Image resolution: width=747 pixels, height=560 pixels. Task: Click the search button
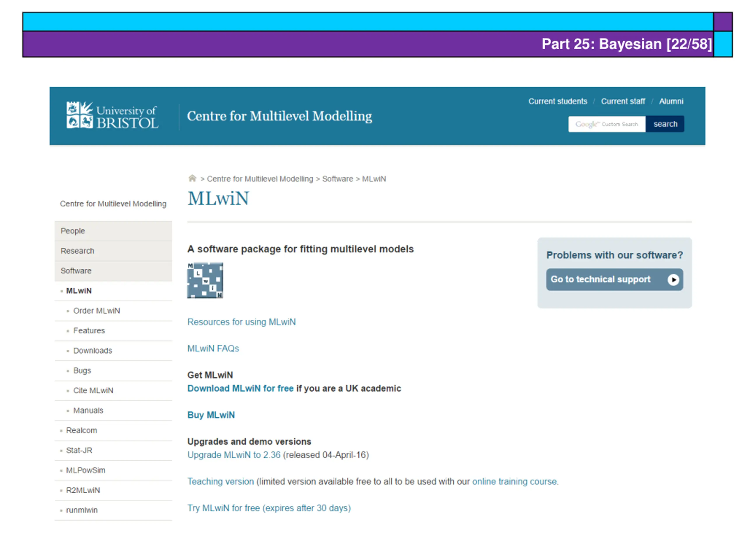tap(665, 124)
